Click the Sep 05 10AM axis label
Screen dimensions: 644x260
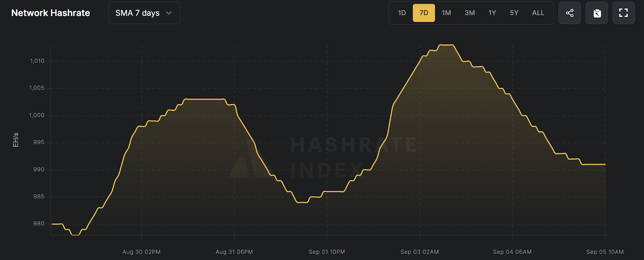[605, 252]
